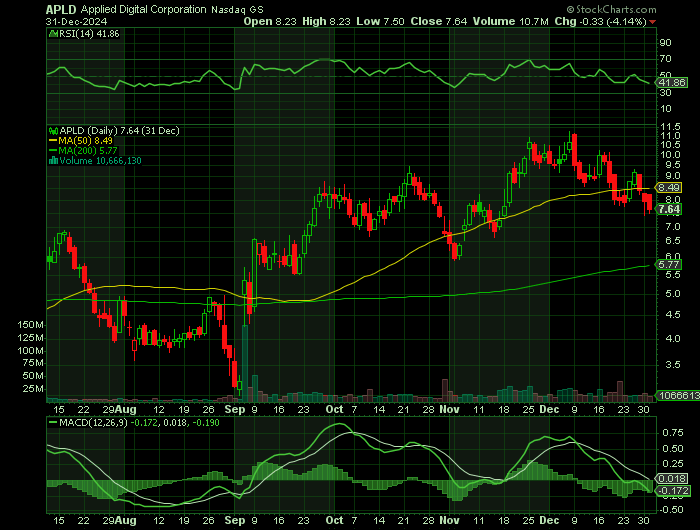The width and height of the screenshot is (700, 530).
Task: Click the Chg -0.33 (-4.14%) value
Action: tap(600, 21)
